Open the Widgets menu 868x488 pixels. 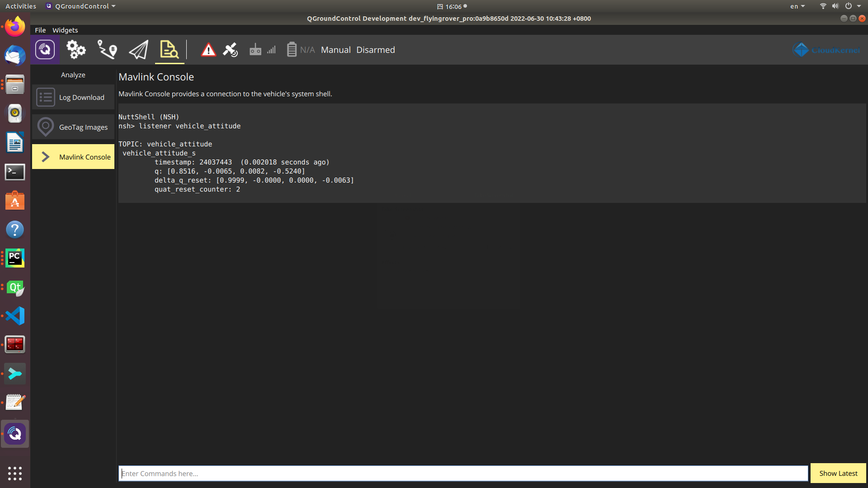[x=65, y=30]
